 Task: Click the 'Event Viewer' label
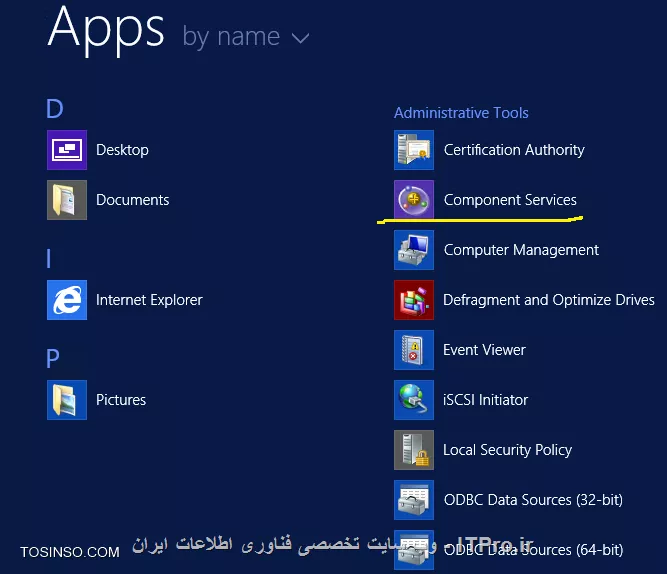[x=485, y=350]
